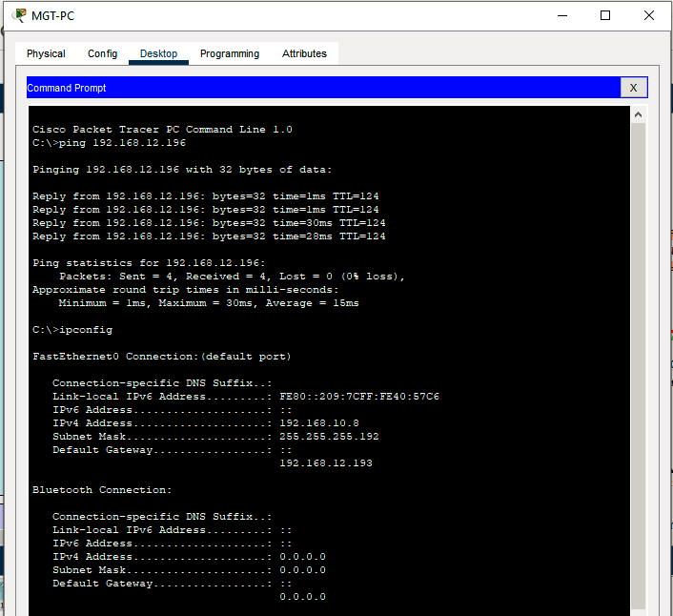Click the subnet mask 255.255.255.192
The width and height of the screenshot is (673, 616).
[329, 437]
